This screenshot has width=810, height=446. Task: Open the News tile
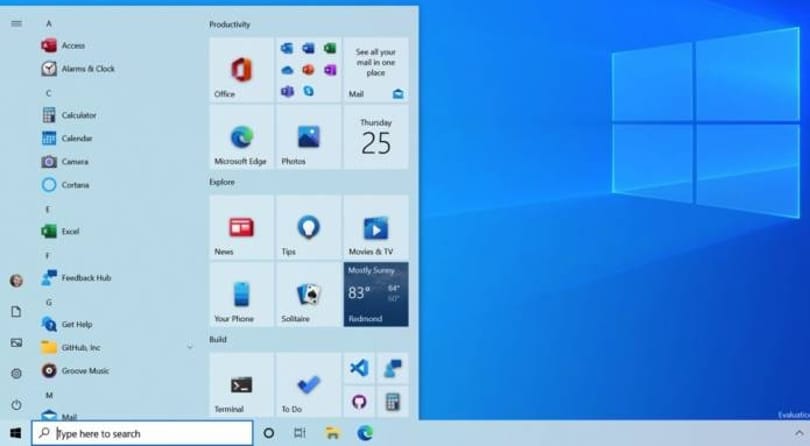[241, 227]
